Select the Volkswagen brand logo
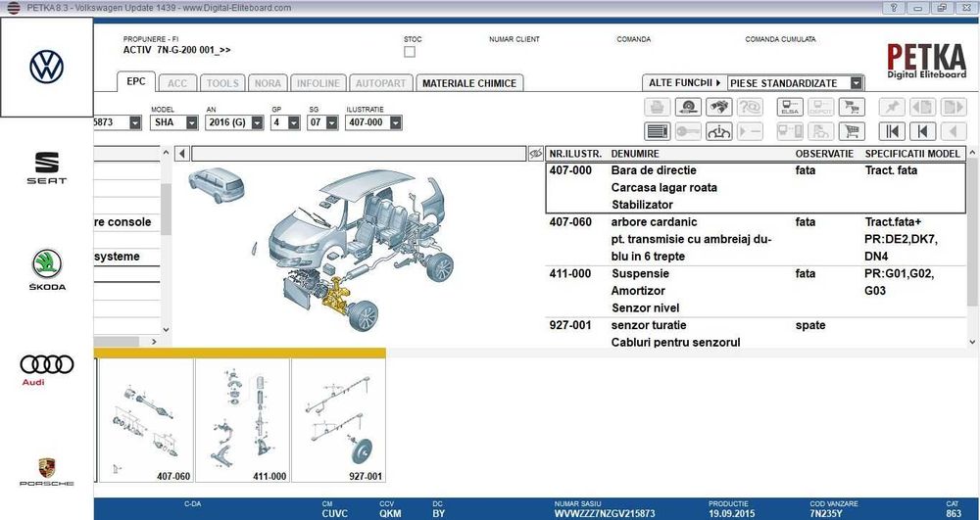This screenshot has width=980, height=520. [x=46, y=67]
